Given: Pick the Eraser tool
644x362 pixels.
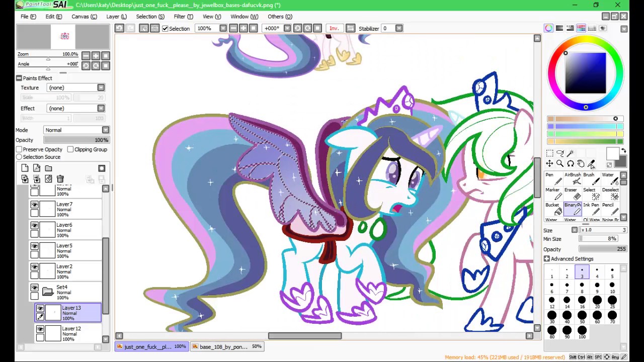Looking at the screenshot, I should [x=572, y=194].
